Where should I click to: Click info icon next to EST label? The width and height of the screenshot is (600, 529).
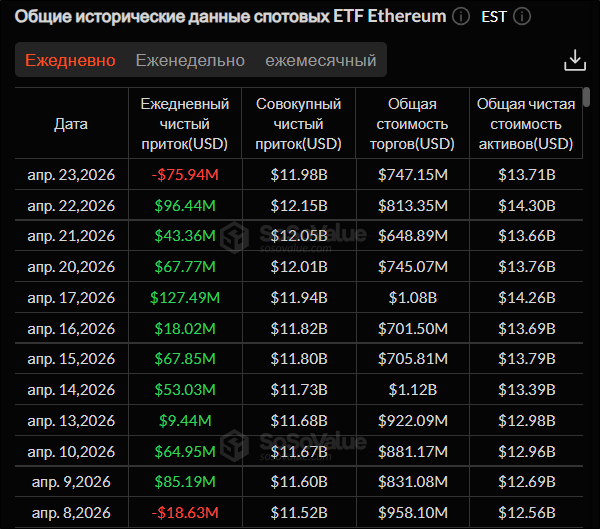click(x=521, y=17)
